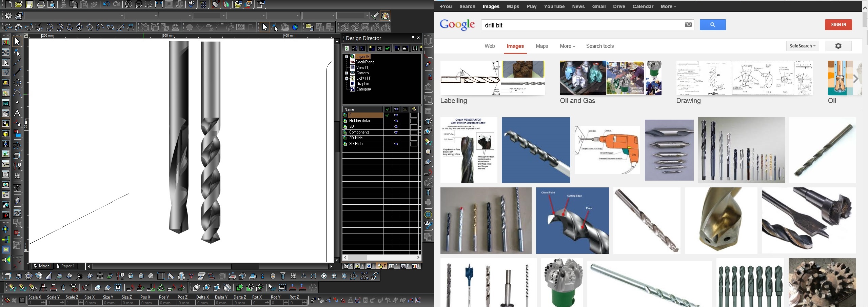Open the More dropdown beside Maps tab
868x307 pixels.
pos(567,46)
